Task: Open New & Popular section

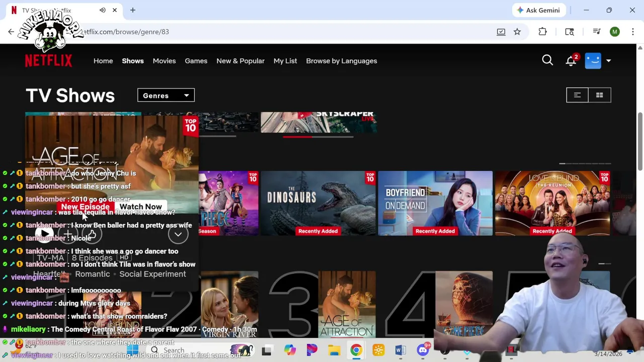Action: pos(240,61)
